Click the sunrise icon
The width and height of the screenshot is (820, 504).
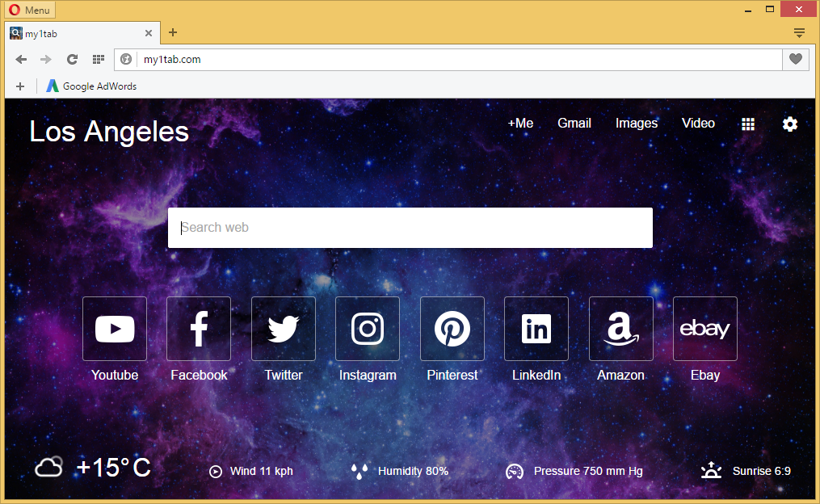[x=711, y=471]
